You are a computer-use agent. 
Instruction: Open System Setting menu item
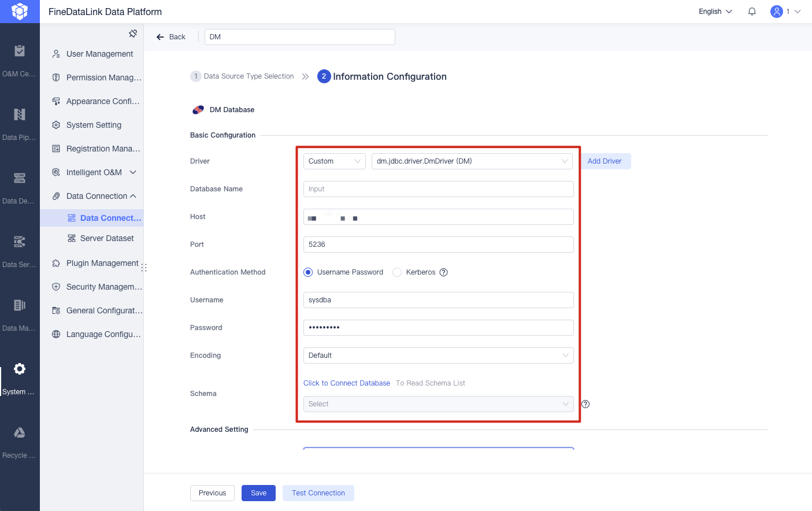(92, 125)
